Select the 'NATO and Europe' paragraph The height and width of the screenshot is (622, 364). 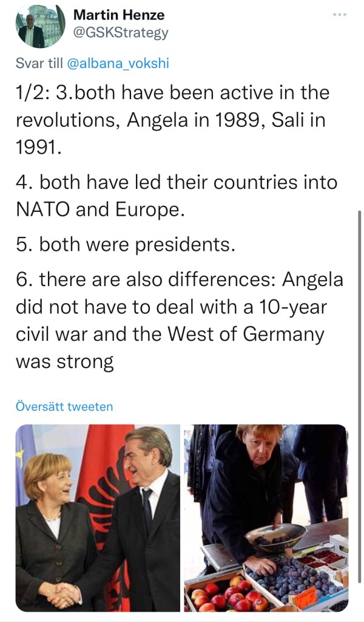(x=176, y=195)
